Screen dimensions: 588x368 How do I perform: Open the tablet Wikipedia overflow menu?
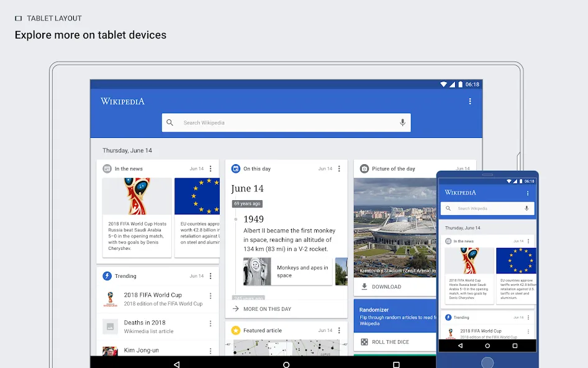point(470,101)
